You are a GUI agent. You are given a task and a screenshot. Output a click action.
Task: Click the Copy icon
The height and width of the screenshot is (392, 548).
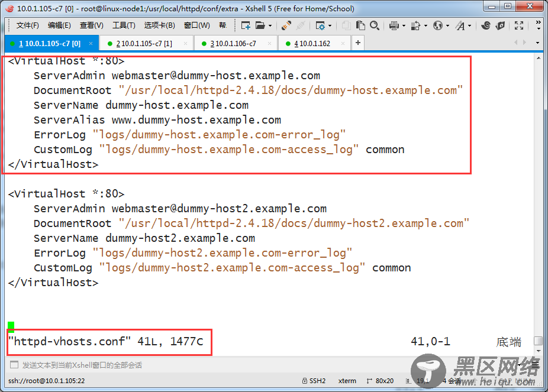pos(346,25)
